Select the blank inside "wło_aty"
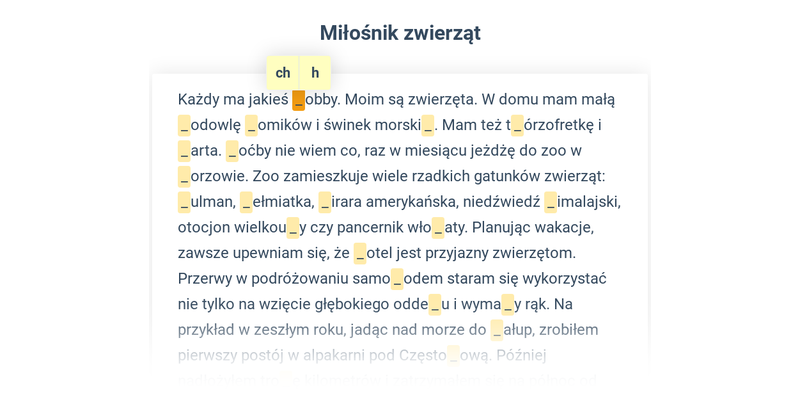 pyautogui.click(x=438, y=228)
